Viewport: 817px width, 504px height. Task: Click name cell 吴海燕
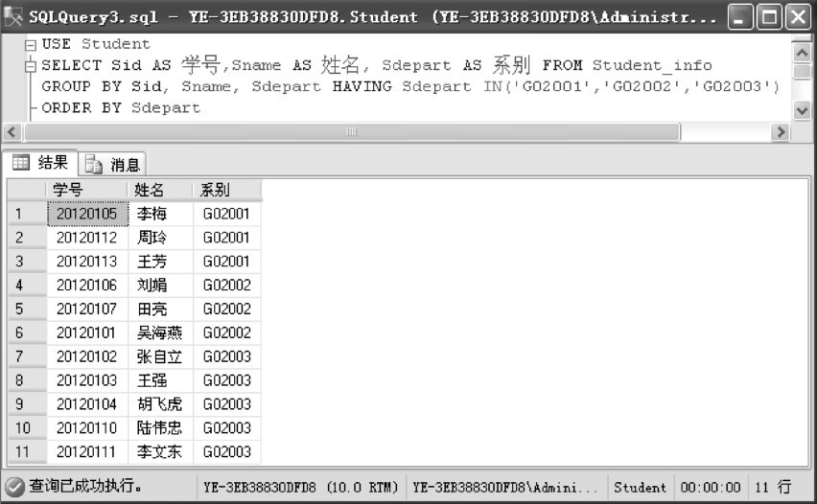160,332
